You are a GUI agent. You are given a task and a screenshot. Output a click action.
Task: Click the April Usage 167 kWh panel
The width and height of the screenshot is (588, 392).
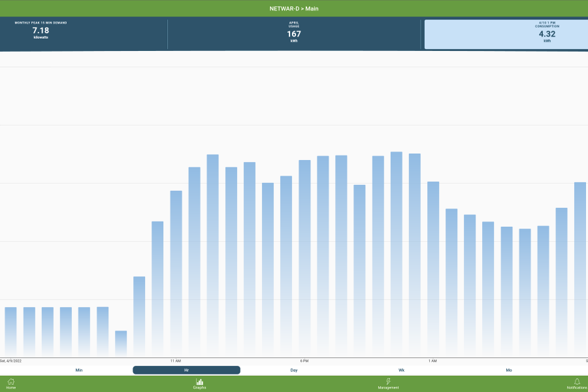coord(294,34)
